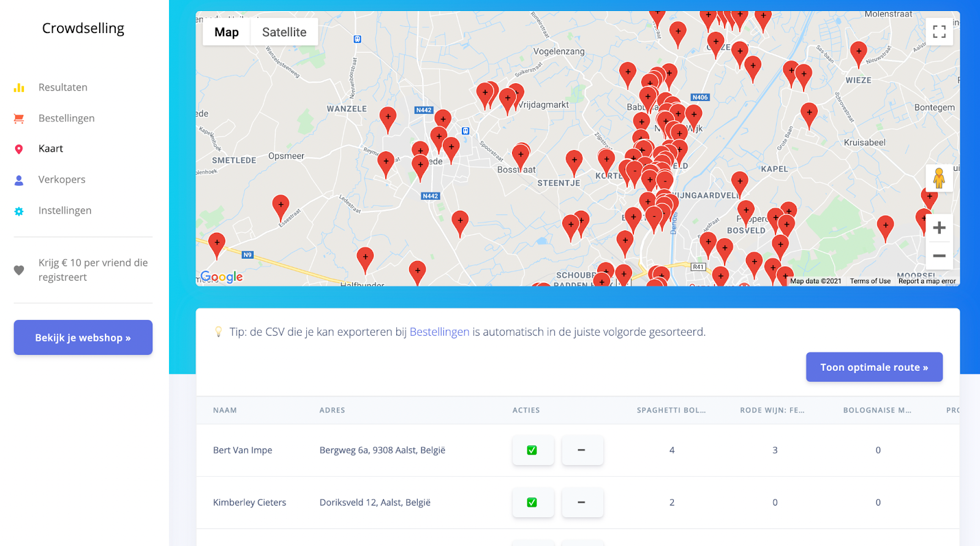This screenshot has height=546, width=980.
Task: Click the ACTIES column header
Action: 526,411
